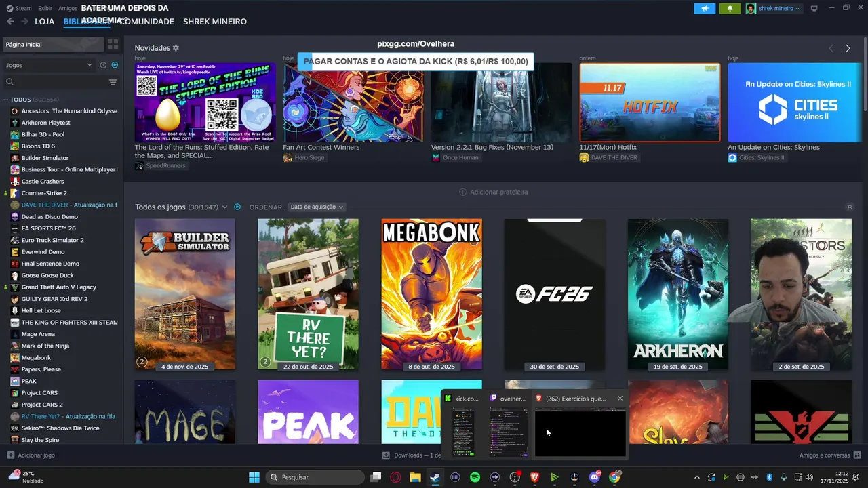Viewport: 868px width, 488px height.
Task: Open the Windows Start menu
Action: click(254, 477)
